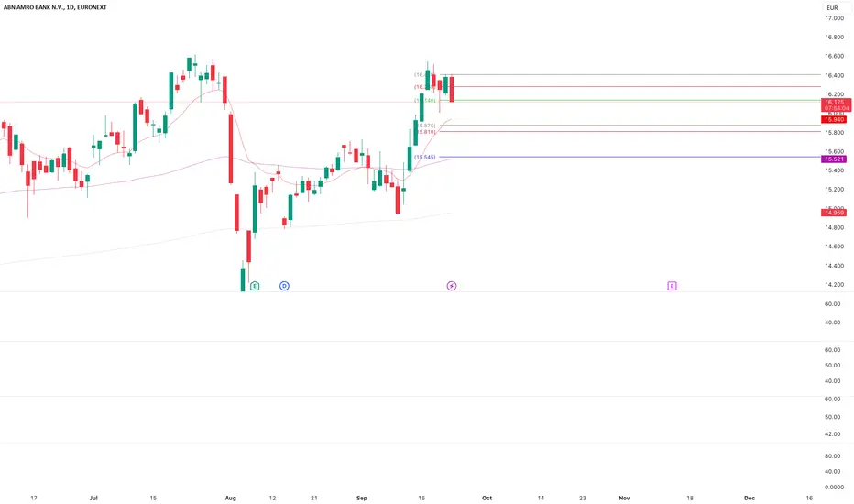
Task: Click the Nov date on time axis
Action: (624, 498)
